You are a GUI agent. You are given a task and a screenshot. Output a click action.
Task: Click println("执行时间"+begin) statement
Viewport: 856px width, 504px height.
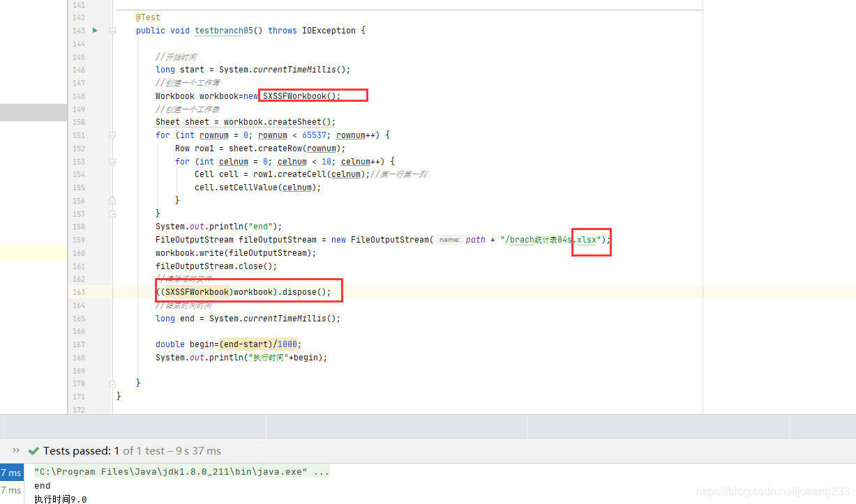pos(241,358)
